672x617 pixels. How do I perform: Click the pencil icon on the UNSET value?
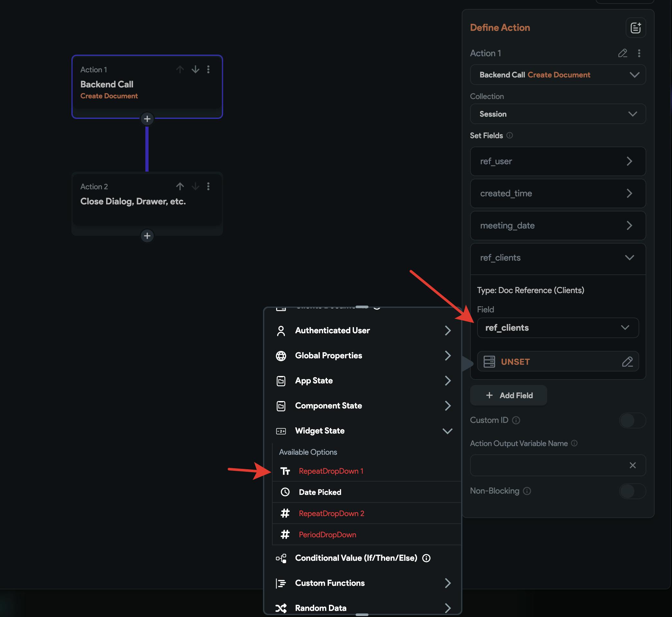627,362
